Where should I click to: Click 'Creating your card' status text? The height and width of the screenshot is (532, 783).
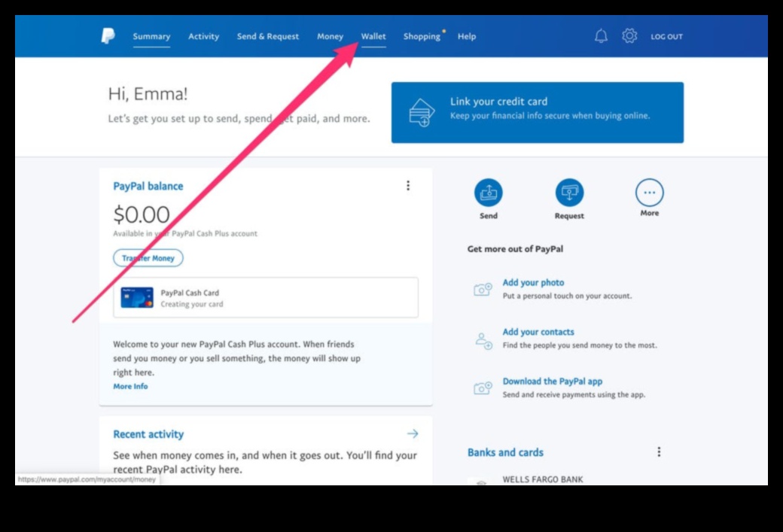192,304
